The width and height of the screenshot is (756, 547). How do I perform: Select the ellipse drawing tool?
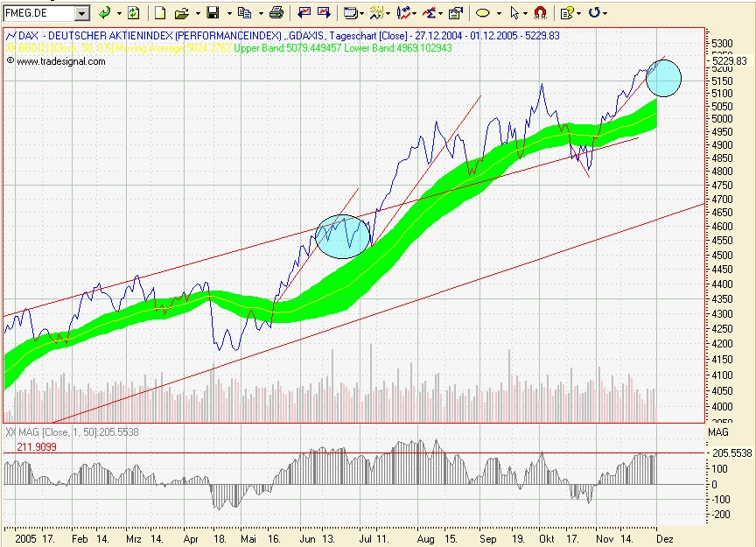483,13
